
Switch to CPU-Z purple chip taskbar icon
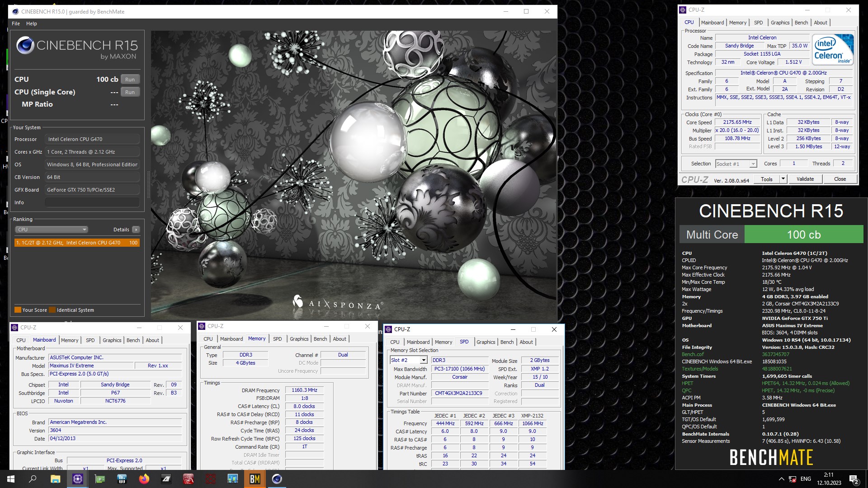(x=78, y=479)
